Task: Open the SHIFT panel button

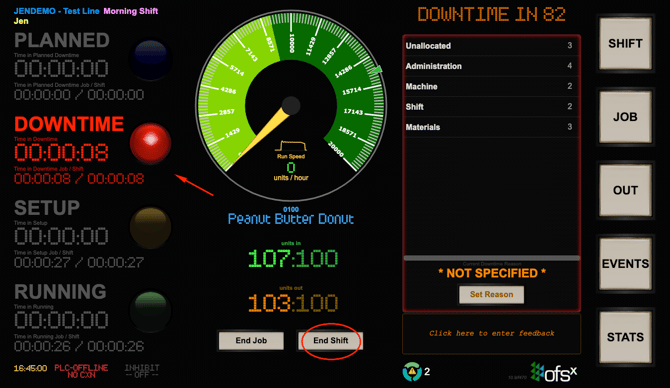Action: point(625,44)
